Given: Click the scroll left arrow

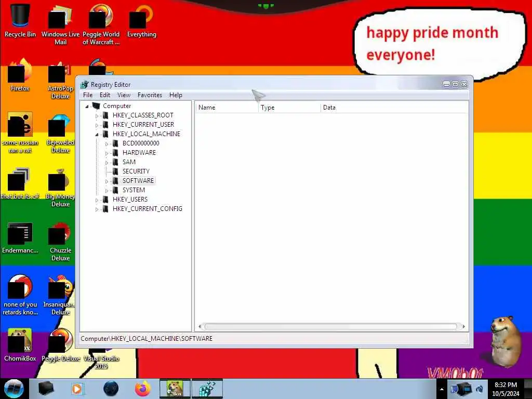Looking at the screenshot, I should click(200, 326).
